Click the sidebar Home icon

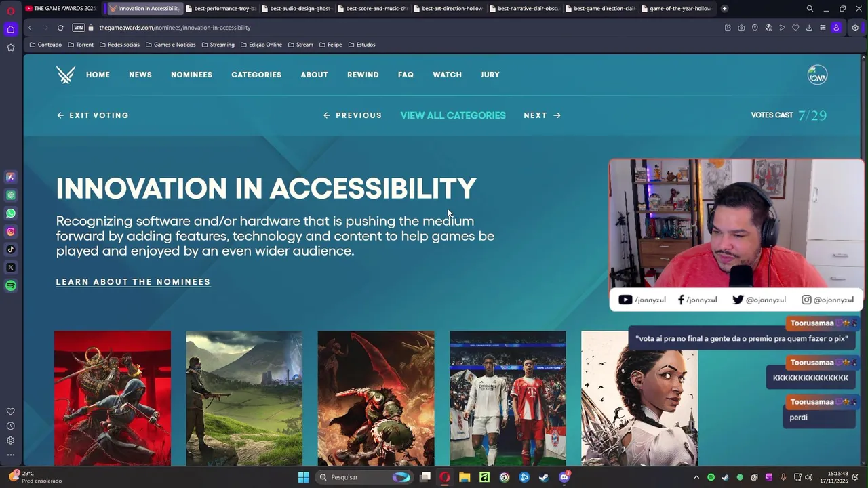point(10,29)
